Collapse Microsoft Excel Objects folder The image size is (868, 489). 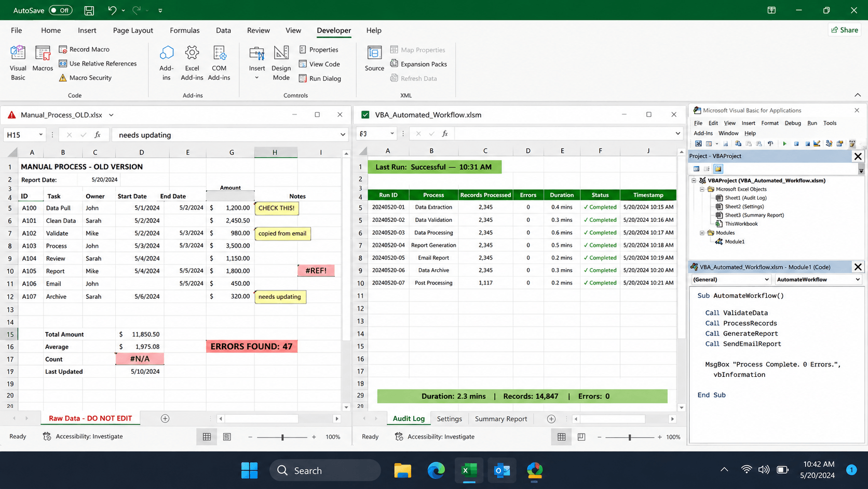[x=702, y=190]
